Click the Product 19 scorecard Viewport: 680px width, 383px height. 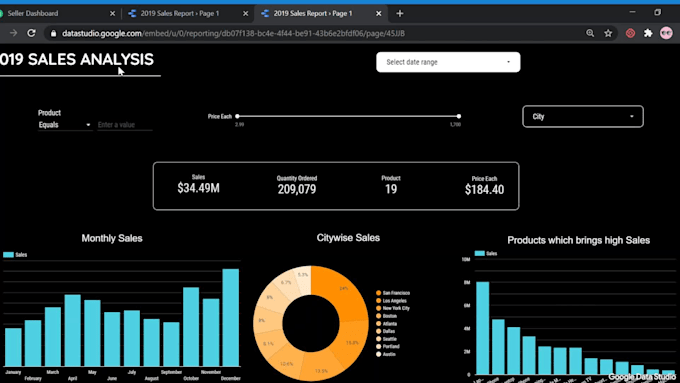(x=391, y=185)
